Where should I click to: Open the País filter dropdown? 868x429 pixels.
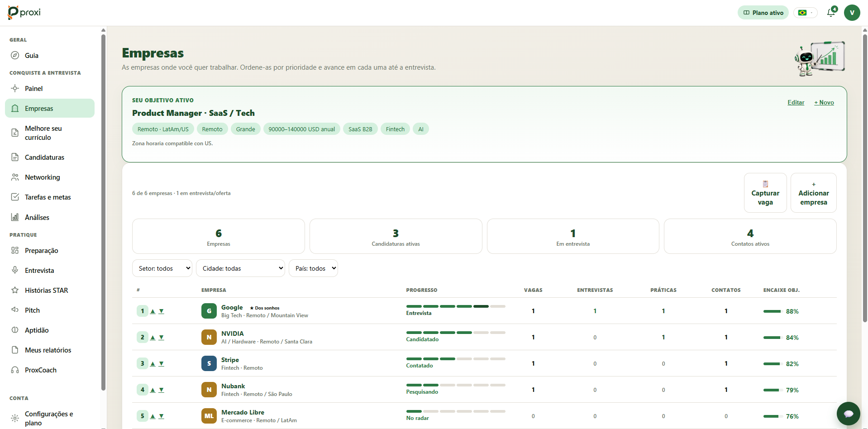coord(313,268)
